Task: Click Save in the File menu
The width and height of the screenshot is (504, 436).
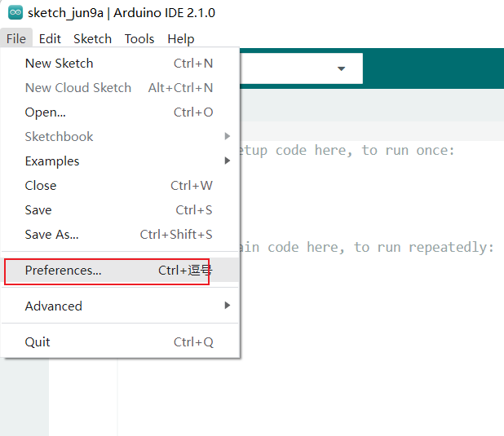Action: (38, 210)
